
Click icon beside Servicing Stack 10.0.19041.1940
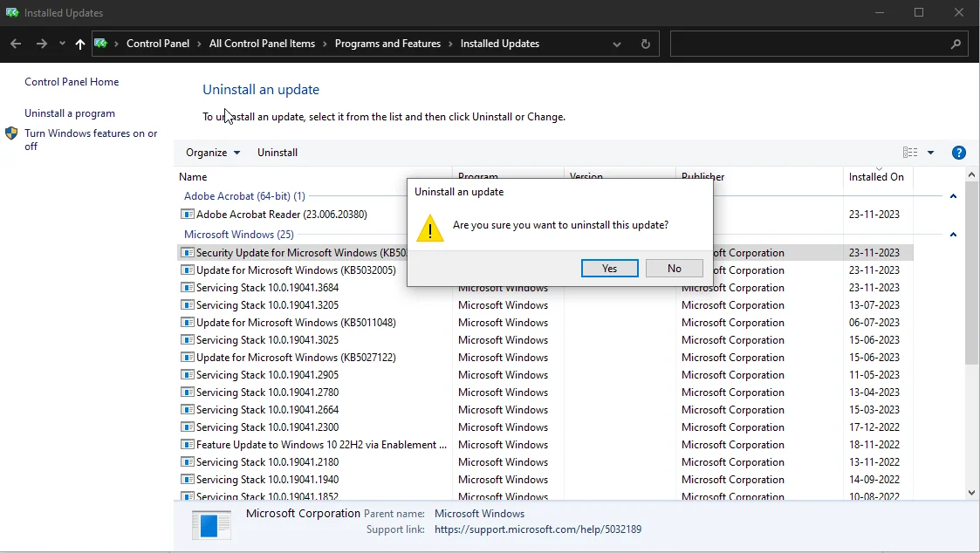click(187, 479)
